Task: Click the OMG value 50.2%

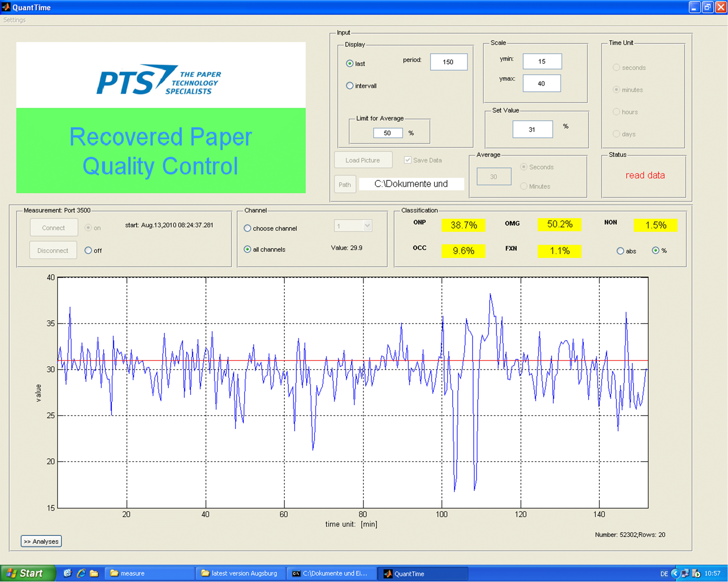Action: [x=559, y=224]
